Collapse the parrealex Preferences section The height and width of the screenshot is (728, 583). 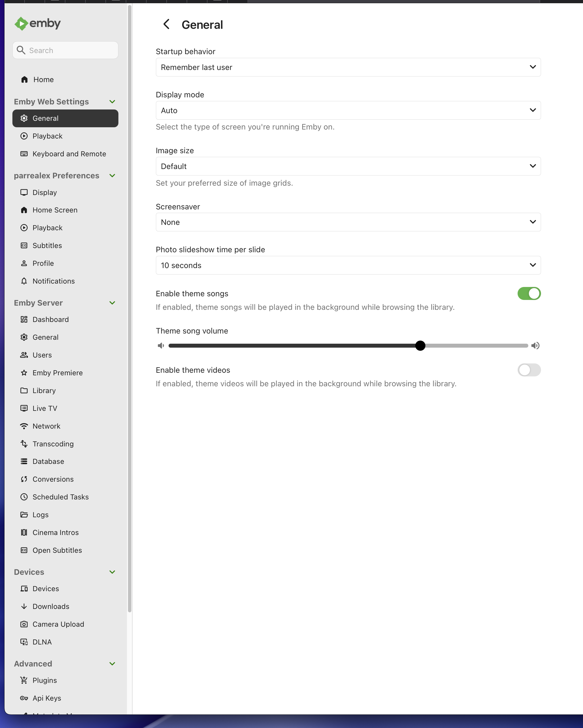click(x=112, y=176)
